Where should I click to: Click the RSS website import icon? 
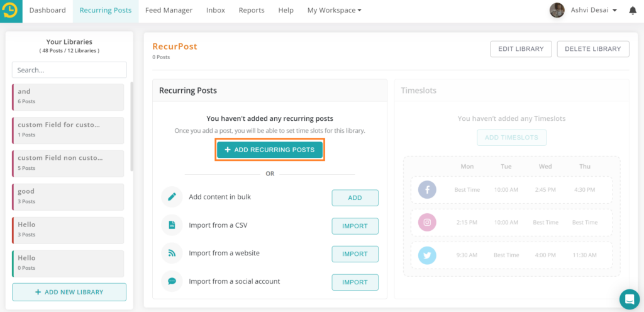[172, 253]
